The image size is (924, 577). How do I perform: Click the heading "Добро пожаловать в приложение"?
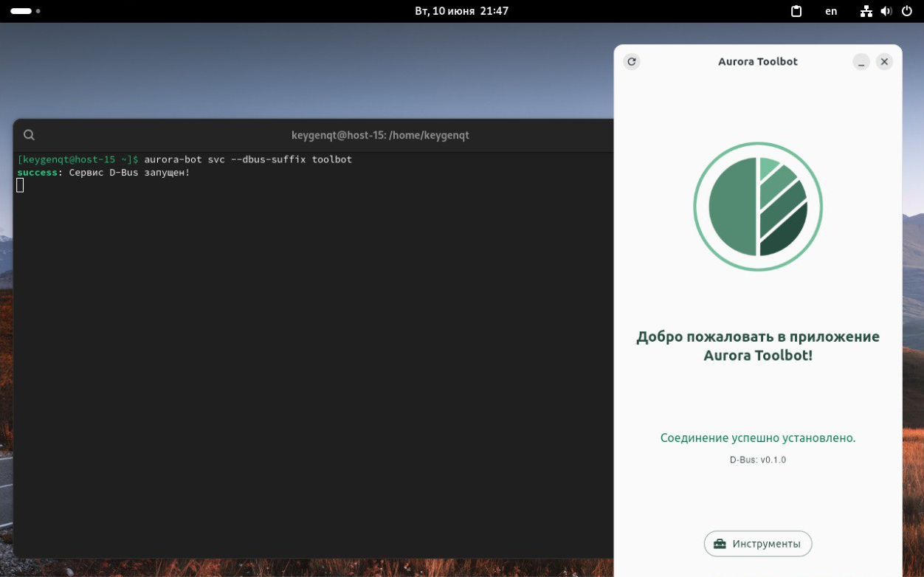[758, 337]
